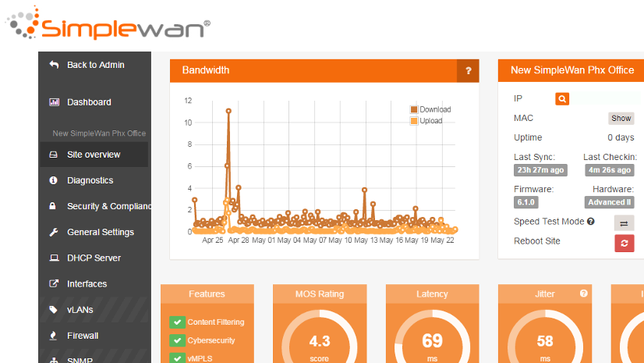Click the Download legend color swatch
The image size is (644, 363).
coord(414,109)
